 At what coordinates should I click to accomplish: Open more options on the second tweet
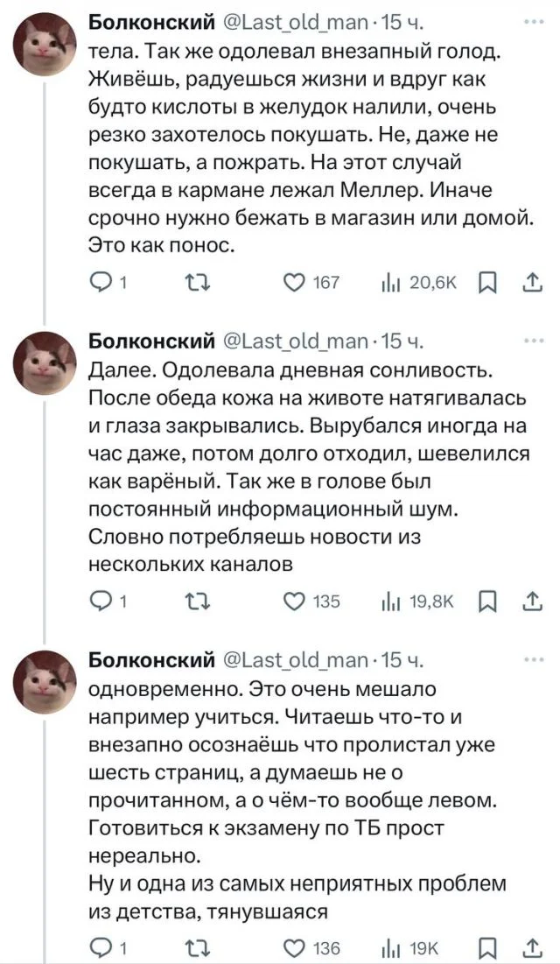[530, 339]
